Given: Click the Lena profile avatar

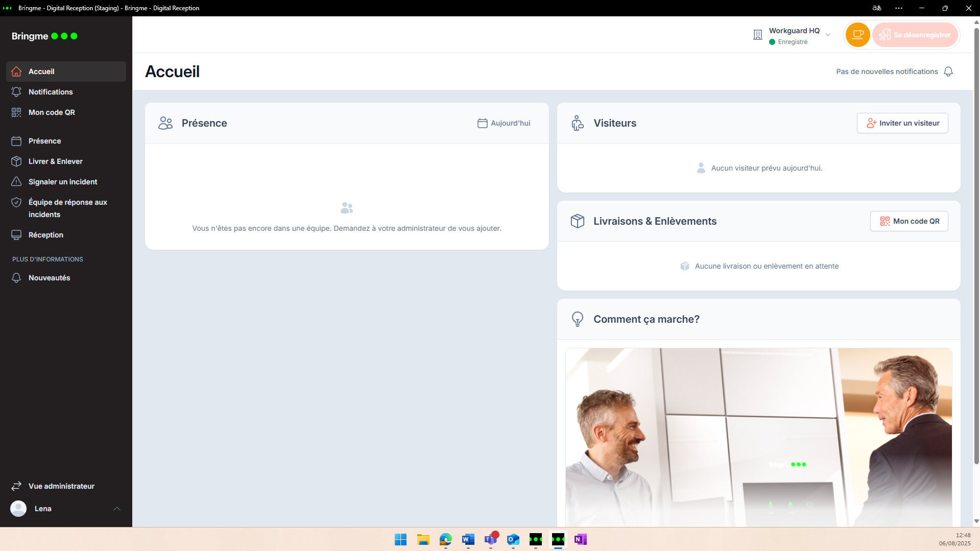Looking at the screenshot, I should click(18, 509).
